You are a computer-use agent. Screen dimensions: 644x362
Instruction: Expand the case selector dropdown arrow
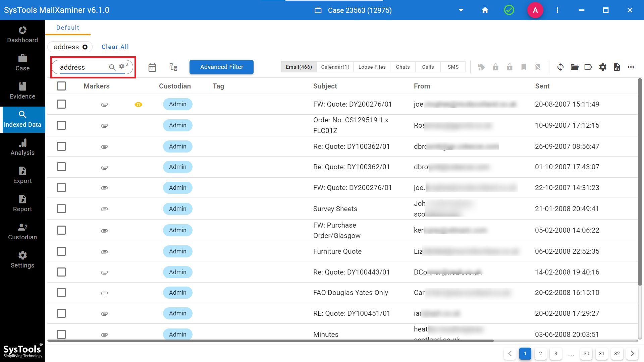click(x=461, y=10)
